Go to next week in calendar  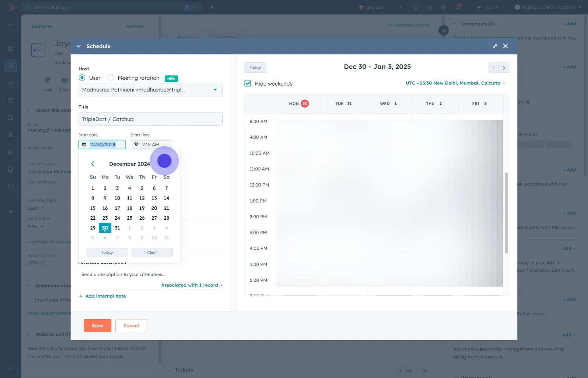(504, 68)
